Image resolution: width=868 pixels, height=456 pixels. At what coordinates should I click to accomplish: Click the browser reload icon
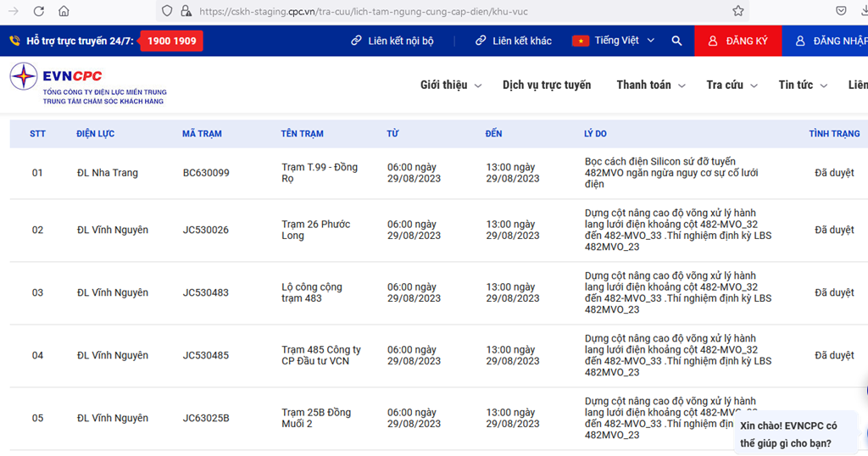(x=39, y=11)
